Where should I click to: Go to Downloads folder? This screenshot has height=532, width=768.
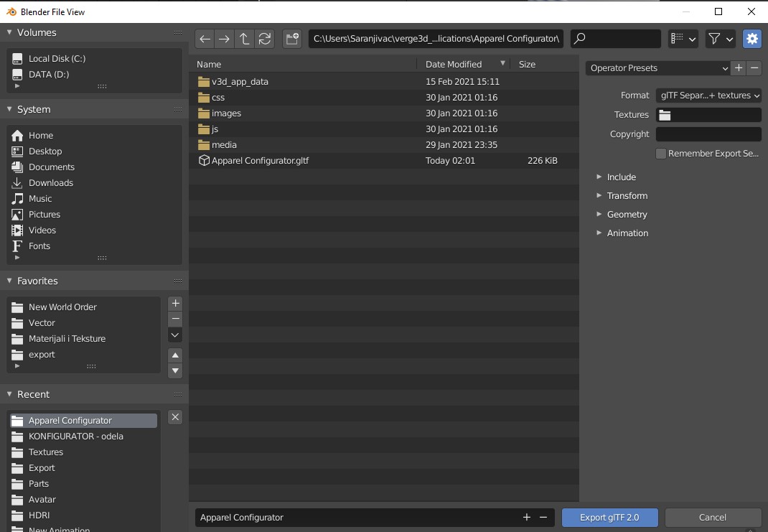point(94,183)
